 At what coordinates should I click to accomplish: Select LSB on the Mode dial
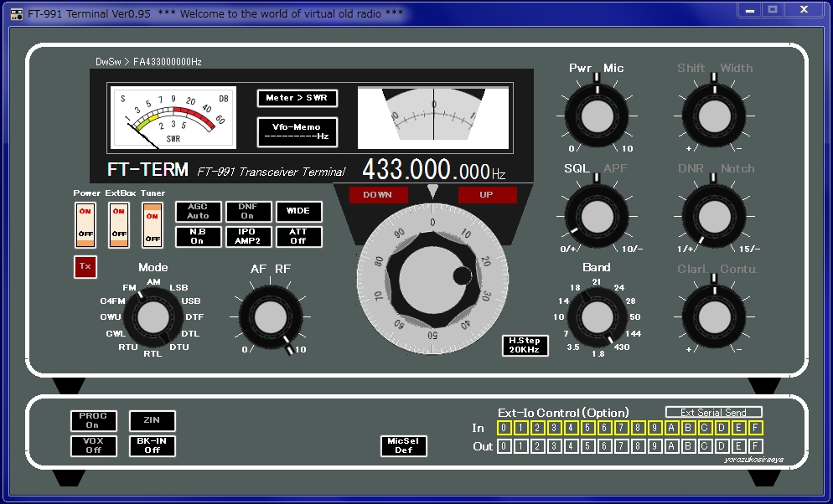click(178, 287)
